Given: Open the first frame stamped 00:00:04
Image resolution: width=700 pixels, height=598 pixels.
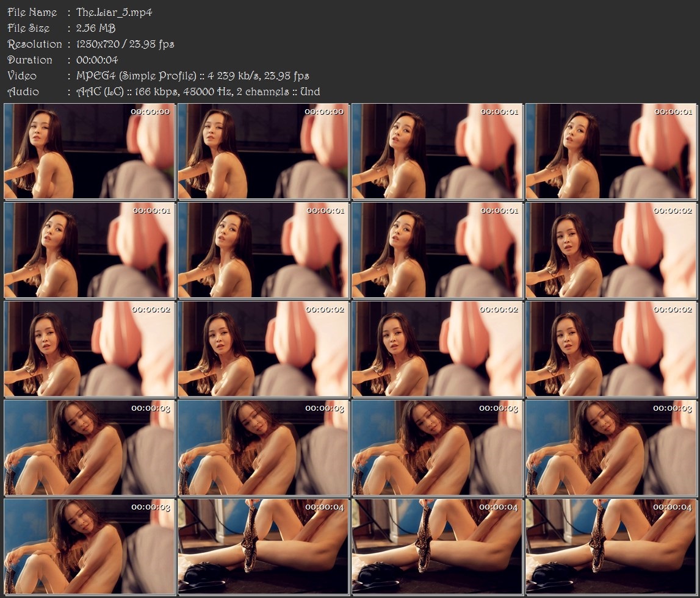Looking at the screenshot, I should [263, 547].
